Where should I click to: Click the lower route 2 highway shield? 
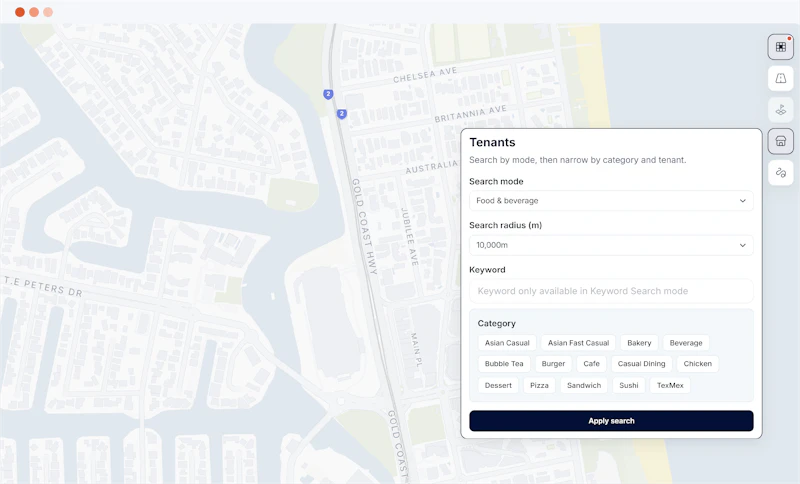point(342,114)
